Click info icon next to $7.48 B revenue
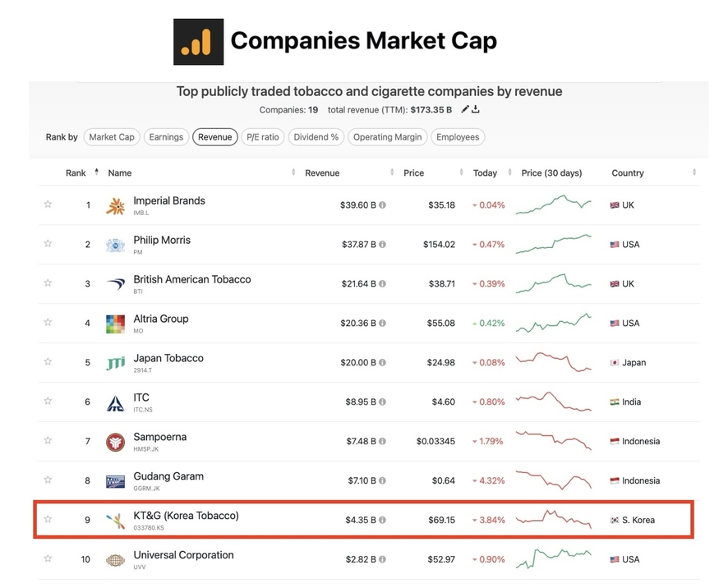 [382, 441]
